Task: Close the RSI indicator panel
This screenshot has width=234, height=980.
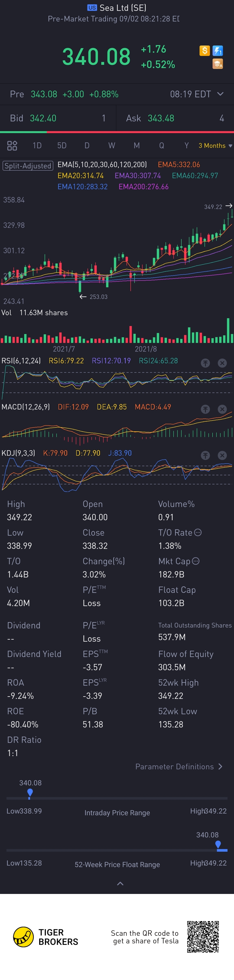Action: point(222,363)
